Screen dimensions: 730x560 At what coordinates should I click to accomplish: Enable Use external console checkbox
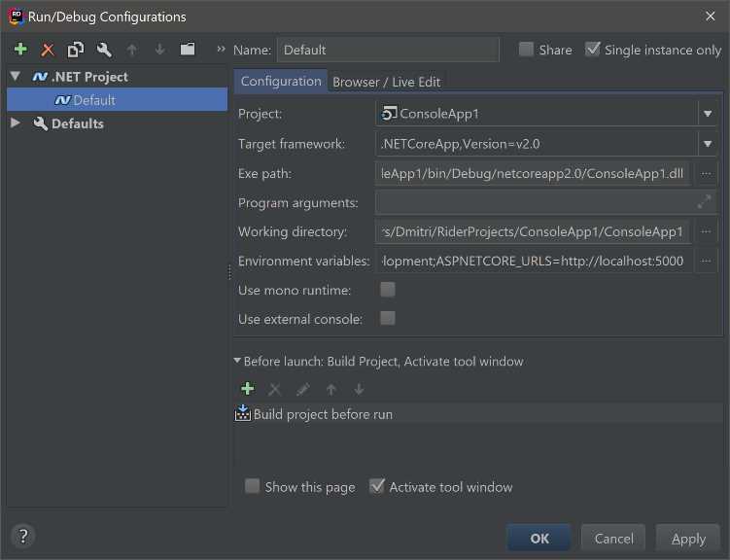[x=387, y=319]
